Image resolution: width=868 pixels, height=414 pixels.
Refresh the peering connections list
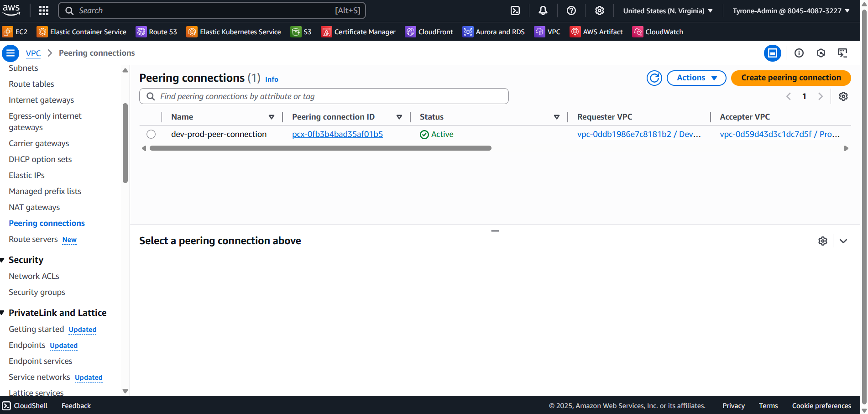(654, 78)
